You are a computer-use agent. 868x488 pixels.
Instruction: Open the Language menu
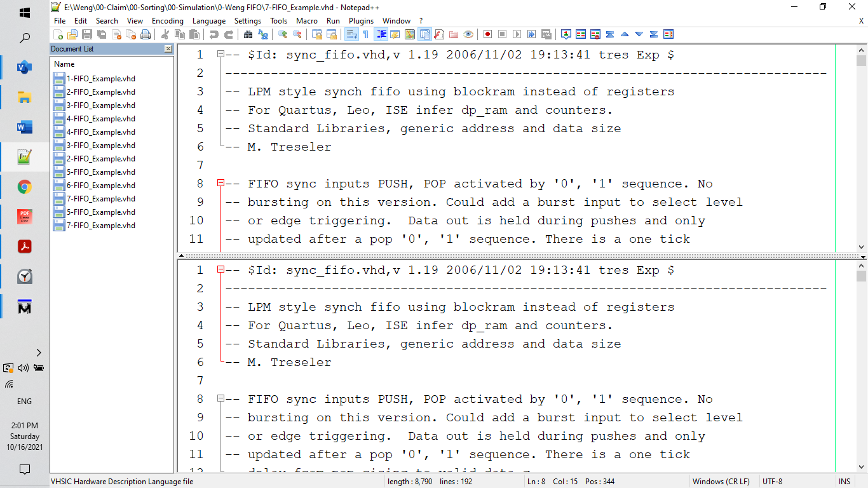pyautogui.click(x=209, y=21)
